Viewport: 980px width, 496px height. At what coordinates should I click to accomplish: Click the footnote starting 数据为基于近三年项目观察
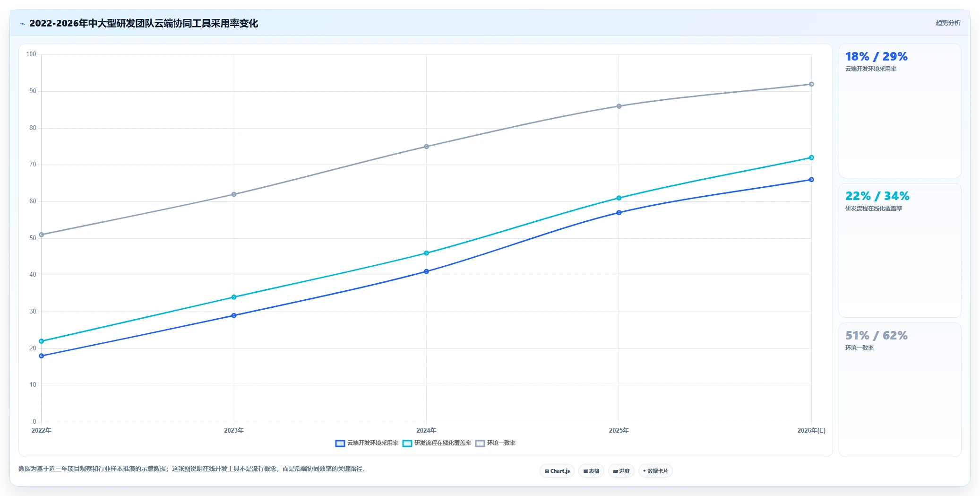193,469
